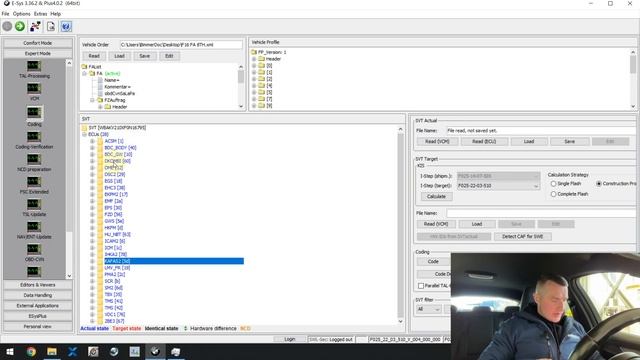Viewport: 640px width, 360px height.
Task: Open the Coding module icon
Action: pos(34,112)
